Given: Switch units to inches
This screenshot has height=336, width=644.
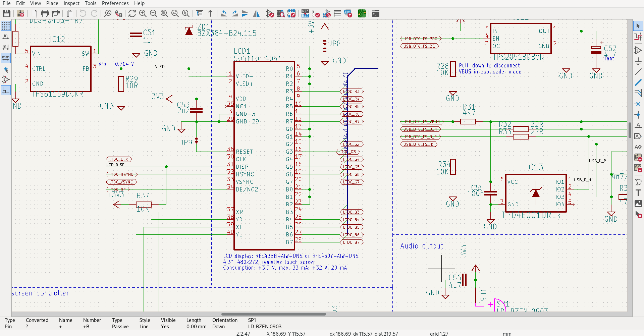Looking at the screenshot, I should coord(6,37).
